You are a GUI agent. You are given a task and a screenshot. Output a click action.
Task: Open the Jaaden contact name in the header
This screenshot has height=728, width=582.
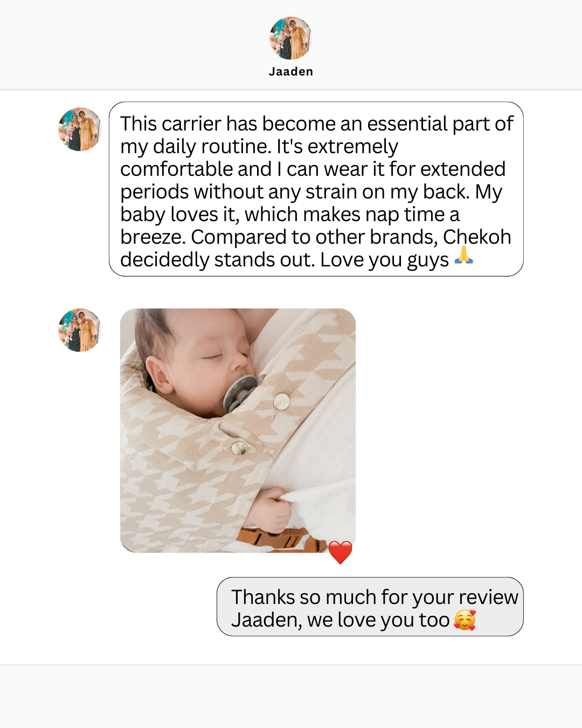point(291,72)
